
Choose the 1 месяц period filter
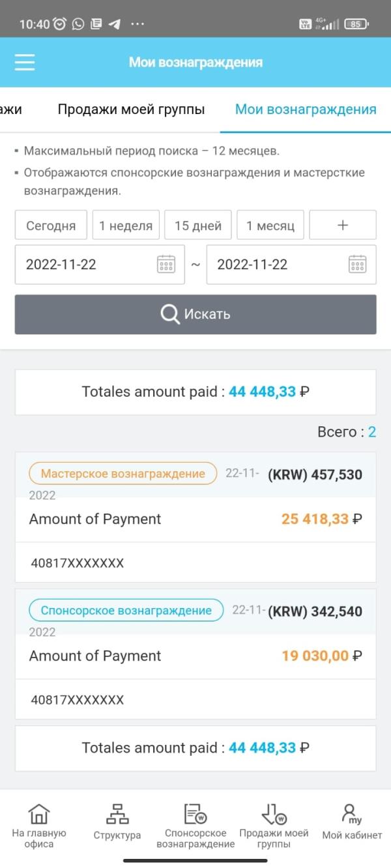pyautogui.click(x=270, y=225)
